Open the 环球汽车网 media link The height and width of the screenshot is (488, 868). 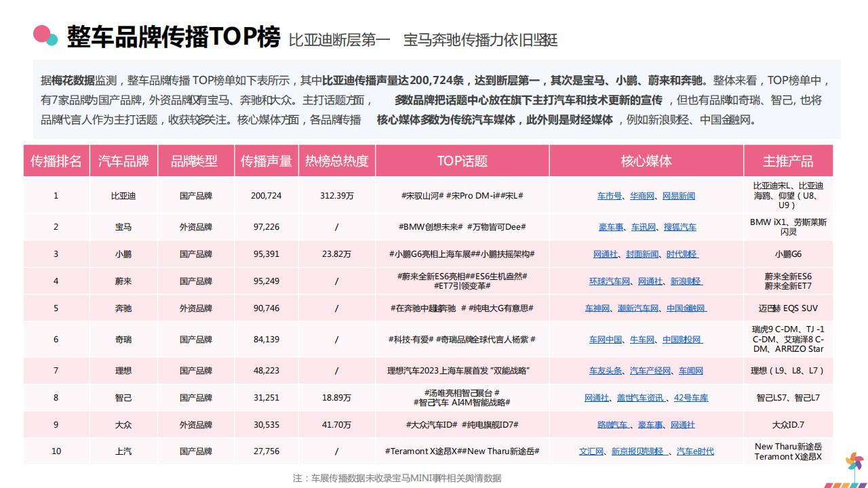tap(610, 281)
